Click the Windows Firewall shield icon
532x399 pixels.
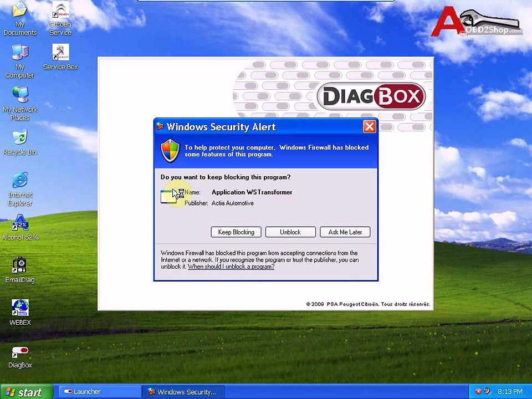tap(170, 151)
